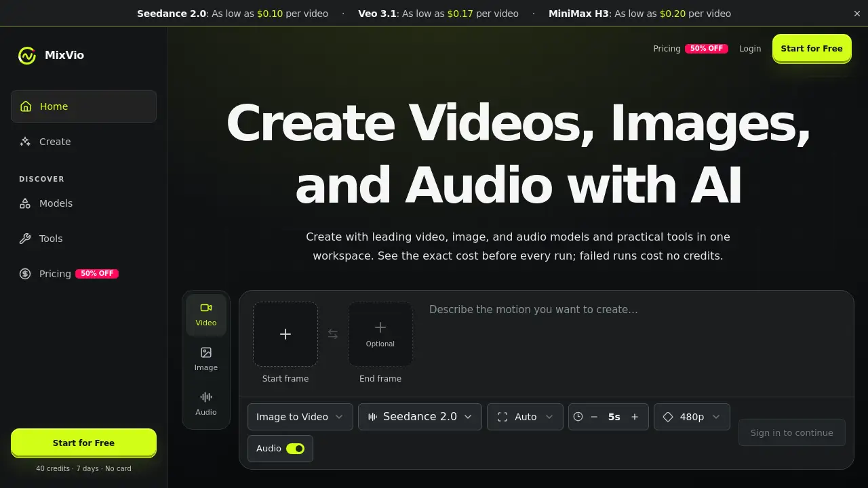Click the Login link
The width and height of the screenshot is (868, 488).
750,49
